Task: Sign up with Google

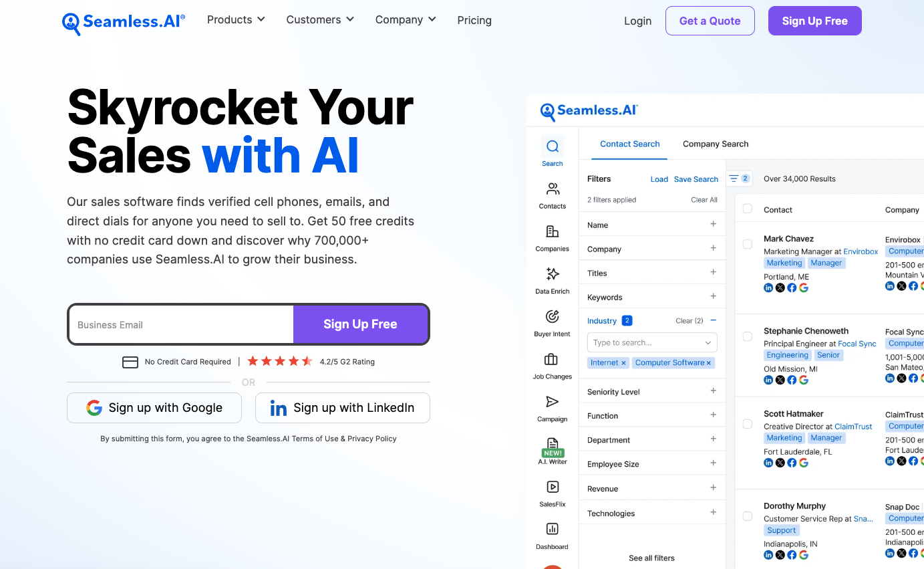Action: click(x=154, y=408)
